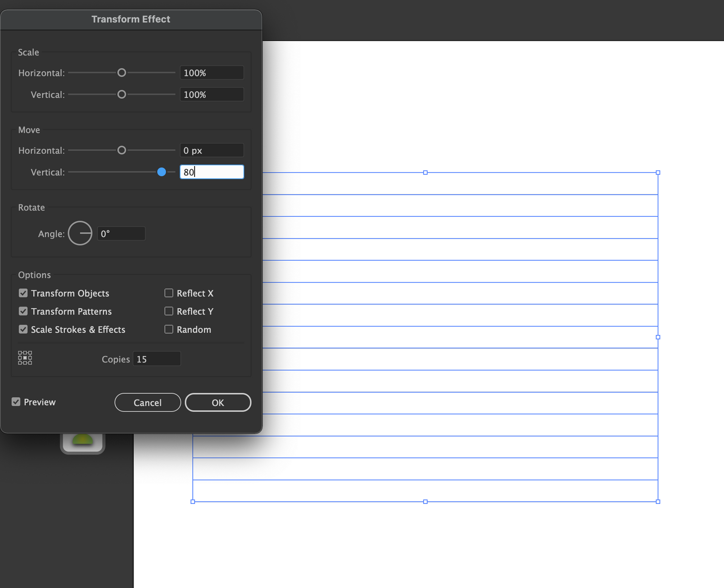Uncheck the Preview option
The width and height of the screenshot is (724, 588).
coord(16,402)
